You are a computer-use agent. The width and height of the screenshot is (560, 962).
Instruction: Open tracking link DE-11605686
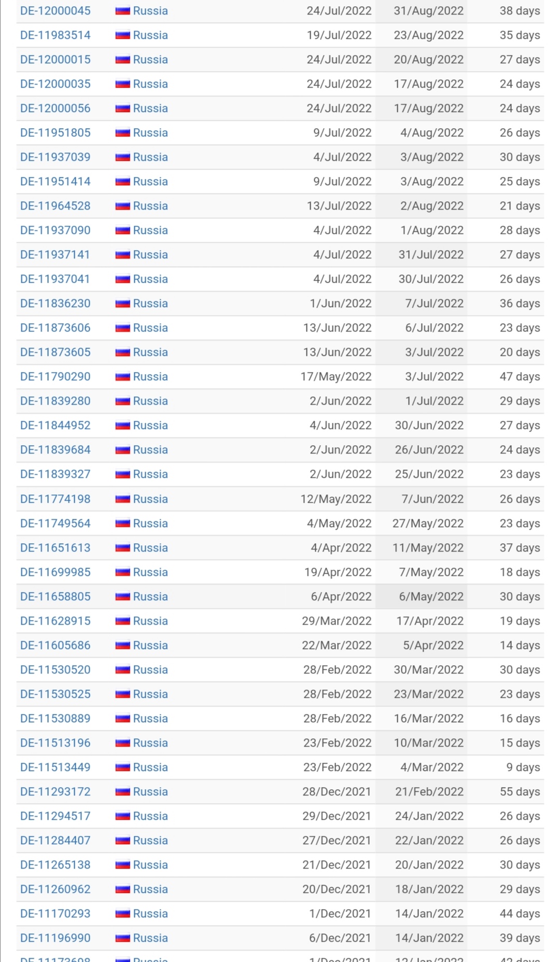[x=55, y=645]
